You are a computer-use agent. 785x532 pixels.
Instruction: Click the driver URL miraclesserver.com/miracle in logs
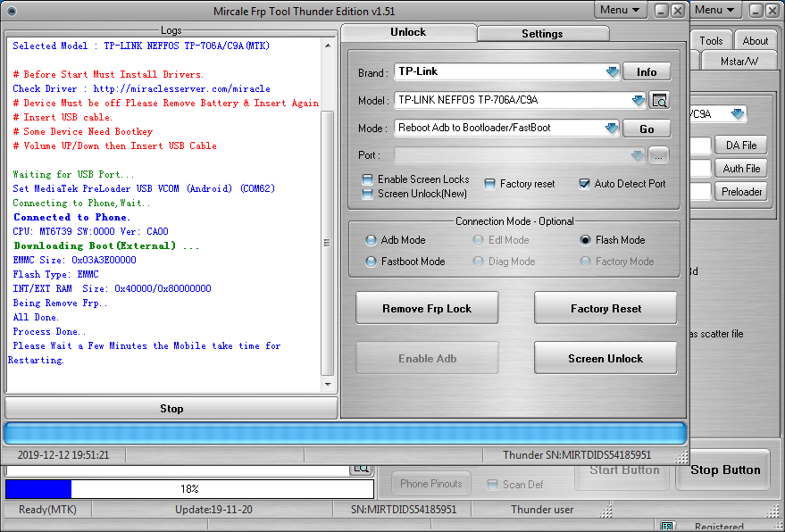coord(181,88)
